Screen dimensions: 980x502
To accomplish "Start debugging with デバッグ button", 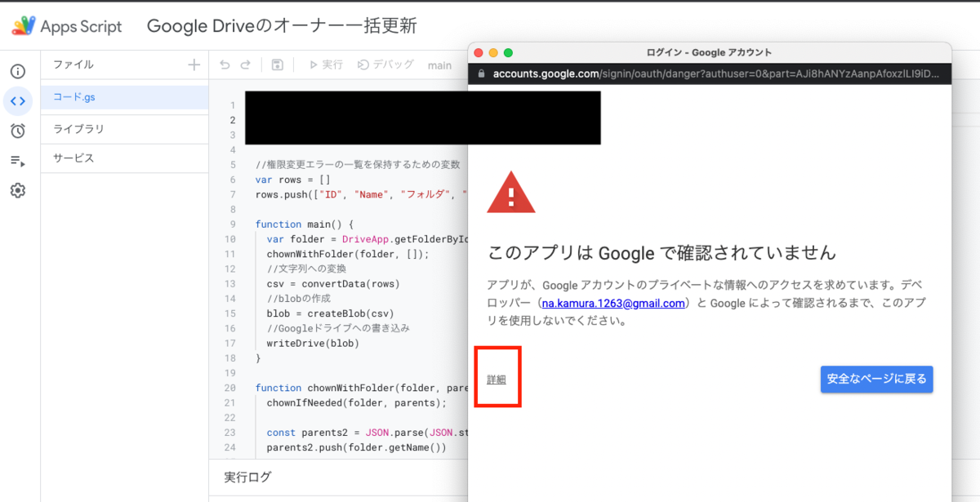I will pos(386,64).
